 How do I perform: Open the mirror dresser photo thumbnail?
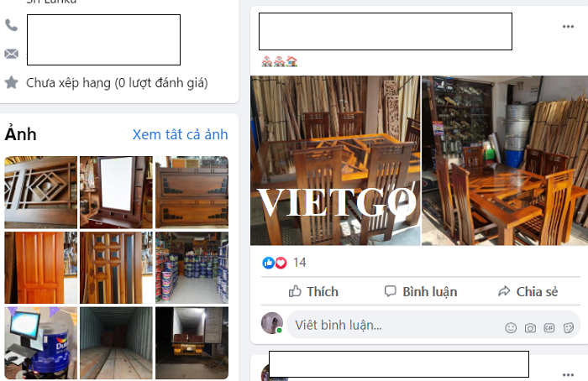pyautogui.click(x=116, y=192)
